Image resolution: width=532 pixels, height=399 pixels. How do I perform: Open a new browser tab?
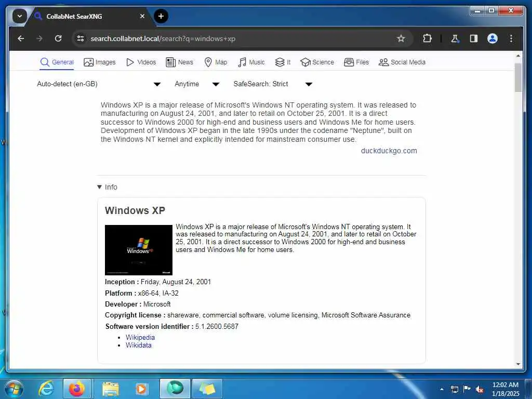[161, 16]
